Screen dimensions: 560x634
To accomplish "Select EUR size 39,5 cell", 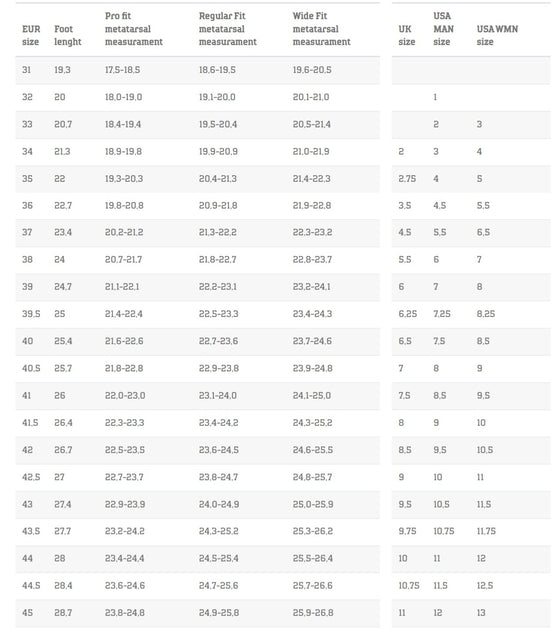I will [31, 314].
